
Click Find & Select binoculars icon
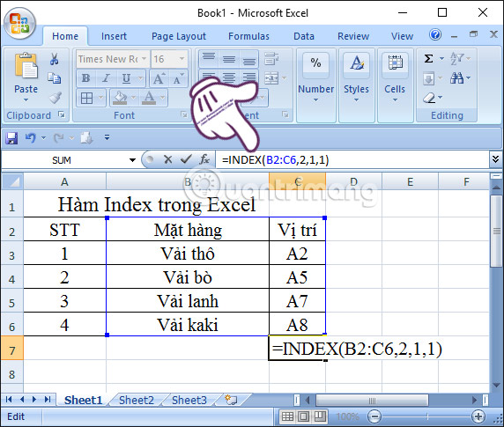tap(456, 78)
